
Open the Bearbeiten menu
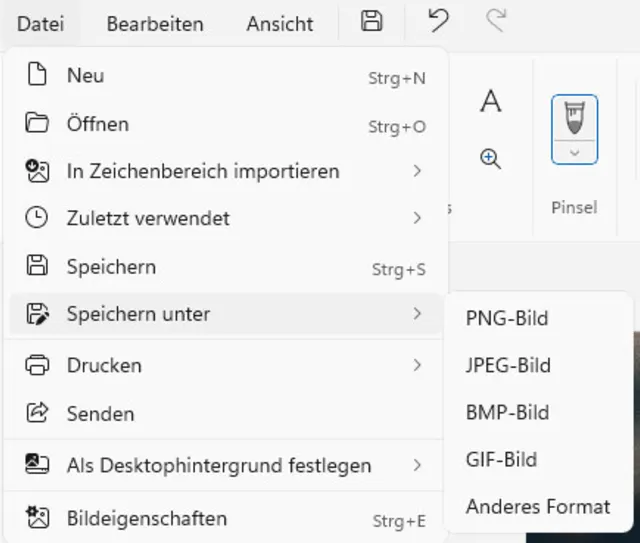155,23
